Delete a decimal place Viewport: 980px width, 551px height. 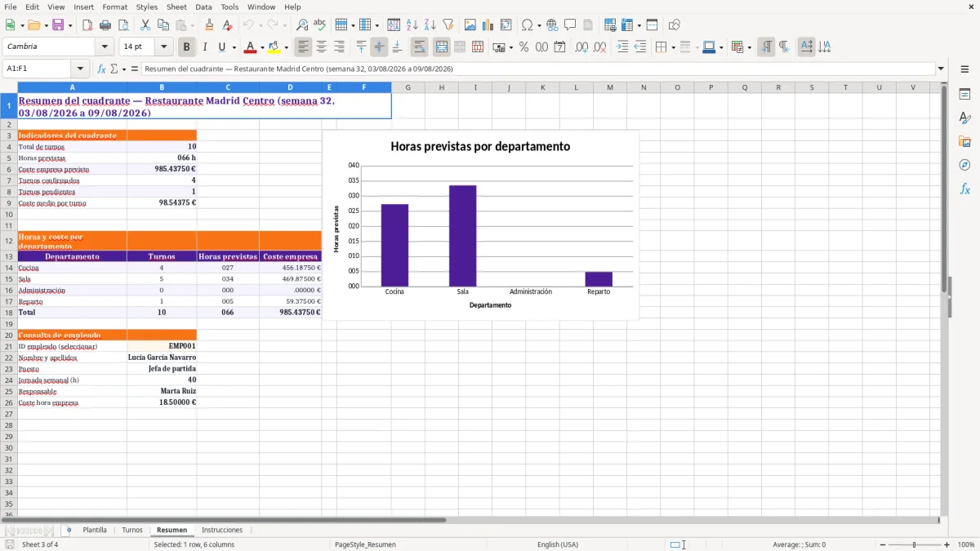(x=599, y=47)
